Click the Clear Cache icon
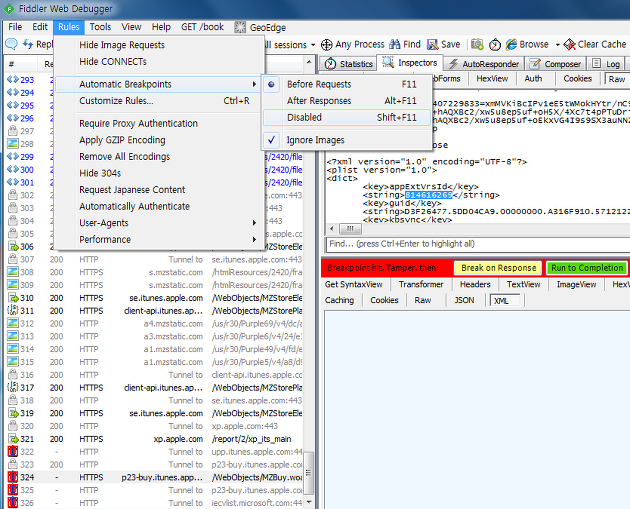Viewport: 630px width, 509px height. tap(569, 44)
